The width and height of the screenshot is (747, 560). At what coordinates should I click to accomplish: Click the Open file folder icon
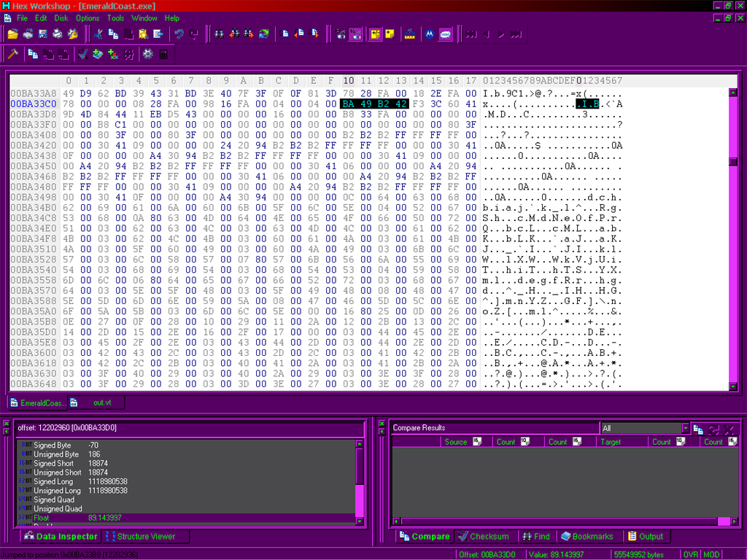tap(13, 34)
